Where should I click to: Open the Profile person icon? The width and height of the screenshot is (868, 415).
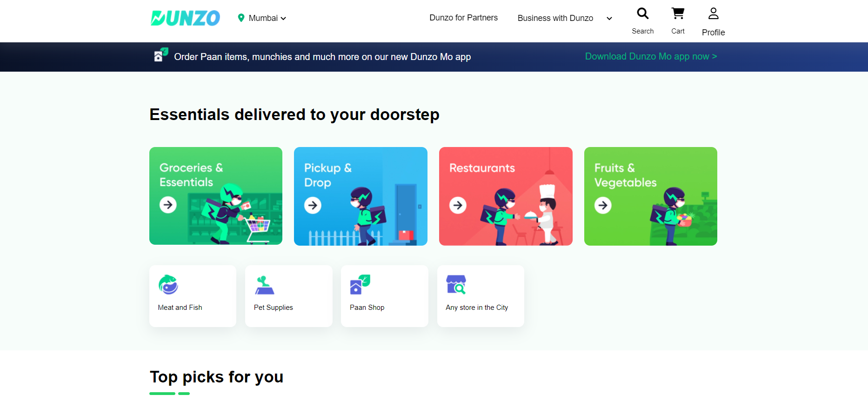[713, 13]
